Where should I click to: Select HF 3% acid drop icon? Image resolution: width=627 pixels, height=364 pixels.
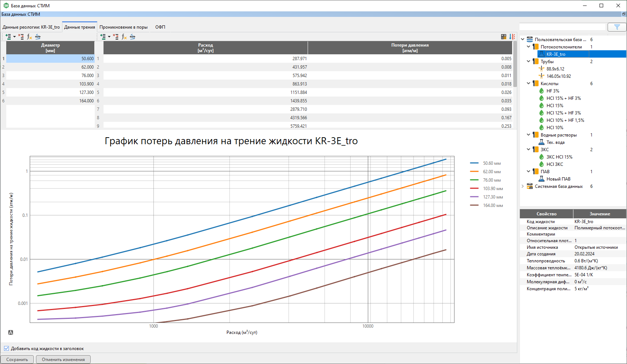541,91
